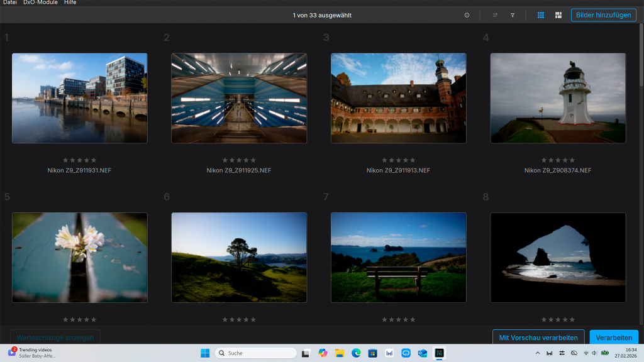This screenshot has height=362, width=644.
Task: Click Mit Vorschau verarbeiten
Action: click(x=538, y=337)
